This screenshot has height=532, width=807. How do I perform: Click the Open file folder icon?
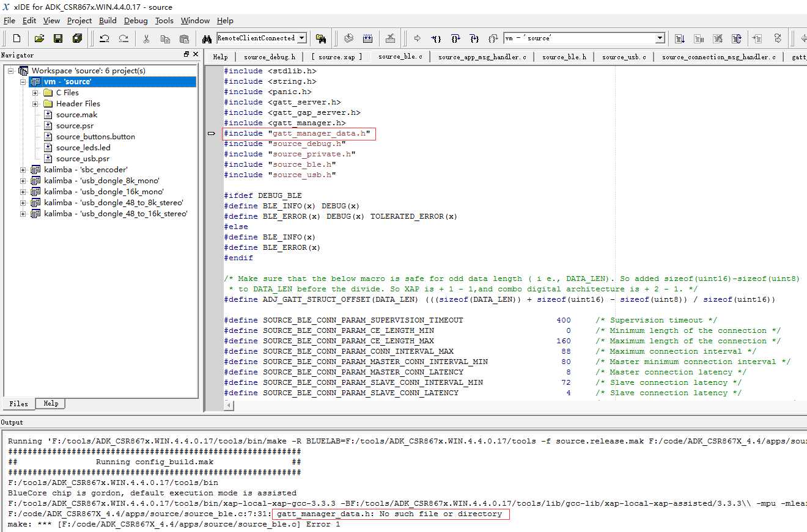pos(39,38)
